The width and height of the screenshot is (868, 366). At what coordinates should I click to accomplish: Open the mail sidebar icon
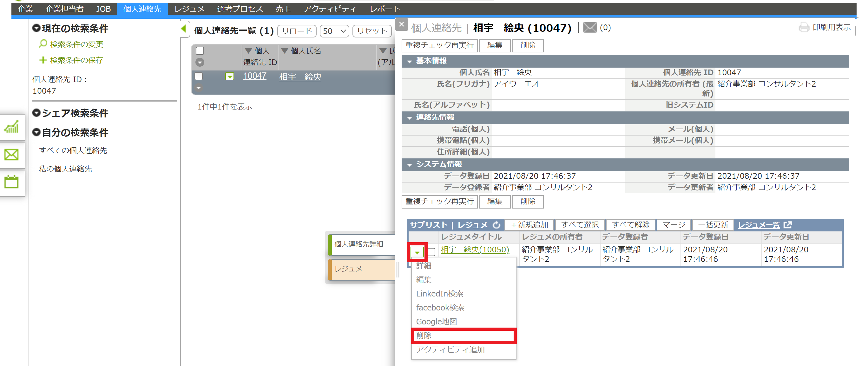click(x=11, y=155)
